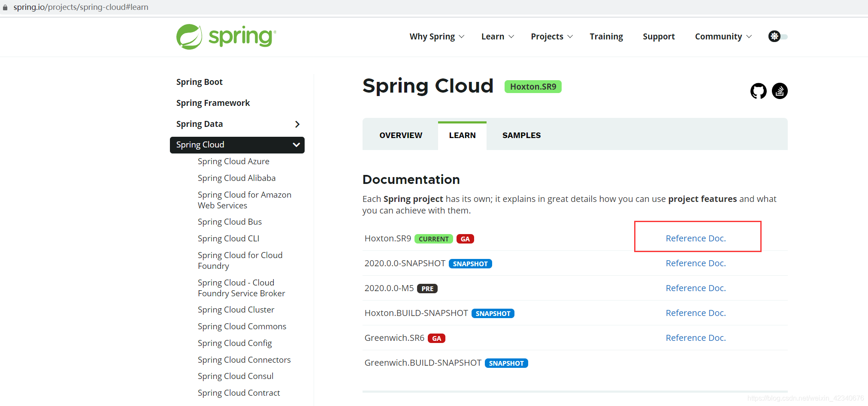Screen dimensions: 868x406
Task: Open Spring Cloud Contract project
Action: [239, 393]
